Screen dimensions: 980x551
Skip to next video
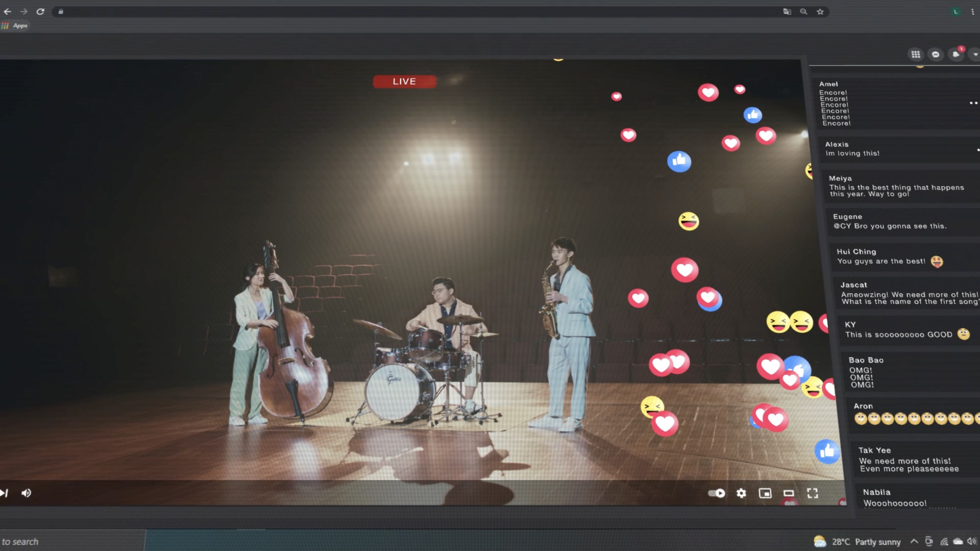4,493
